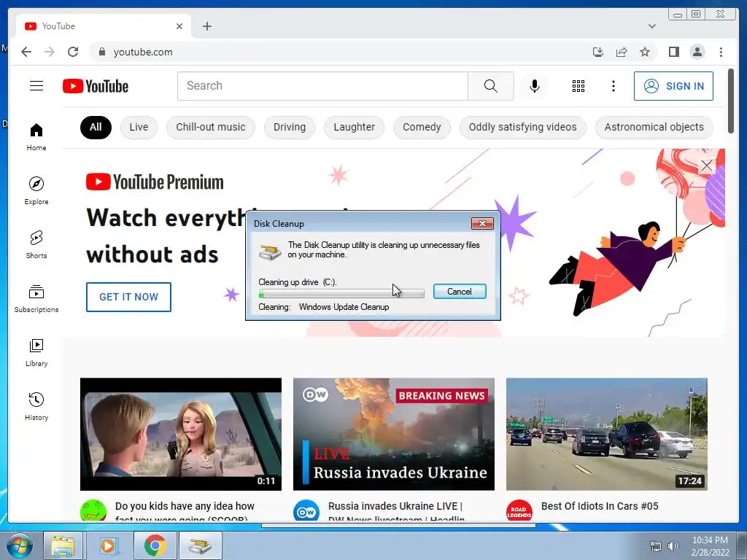
Task: Click site lock icon in address bar
Action: pos(101,52)
